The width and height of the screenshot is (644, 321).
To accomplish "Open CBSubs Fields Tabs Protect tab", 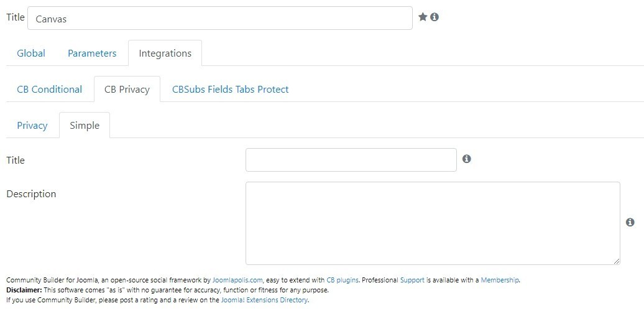I will [231, 89].
